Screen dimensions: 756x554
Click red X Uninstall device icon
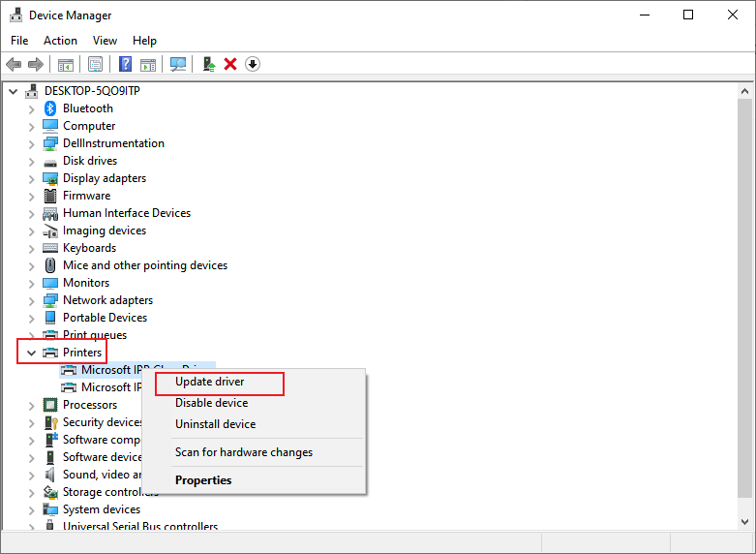click(230, 64)
